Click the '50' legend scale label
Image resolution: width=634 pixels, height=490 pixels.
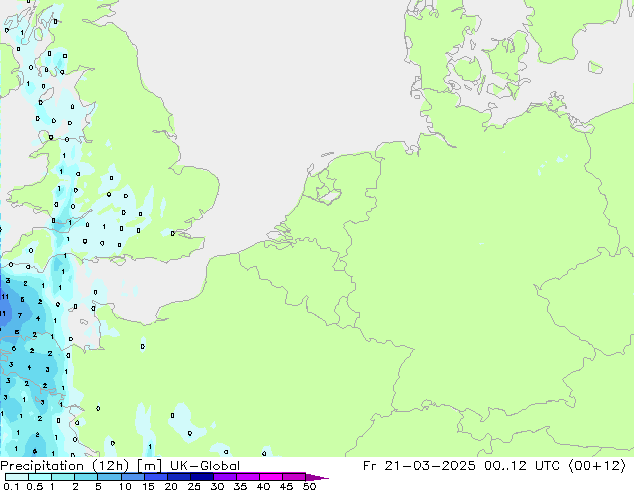coord(309,486)
